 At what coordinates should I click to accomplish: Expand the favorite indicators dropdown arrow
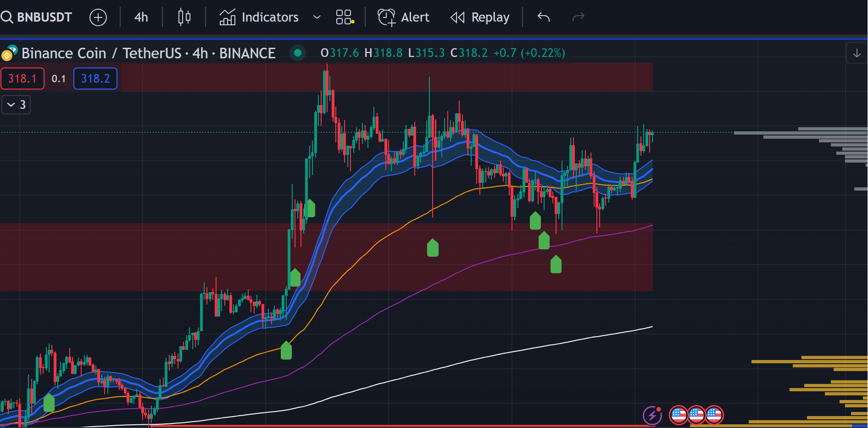[317, 17]
